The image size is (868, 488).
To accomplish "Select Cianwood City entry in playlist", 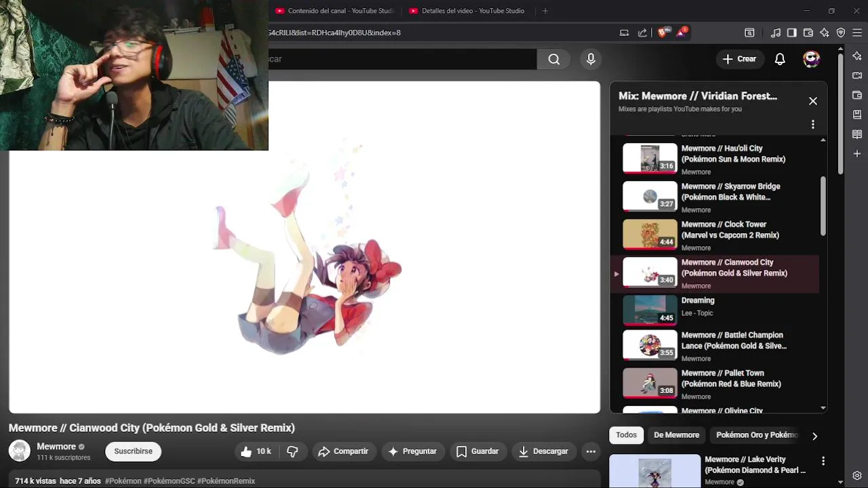I will 715,274.
